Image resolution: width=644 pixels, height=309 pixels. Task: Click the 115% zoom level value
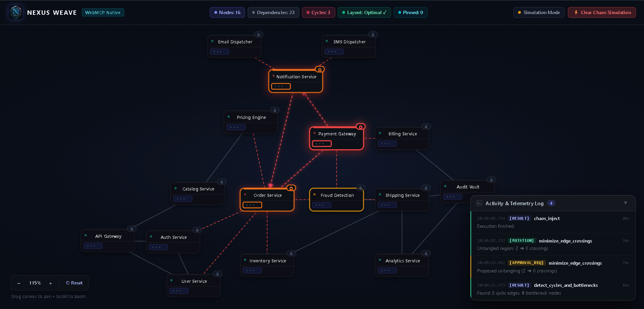click(x=35, y=283)
